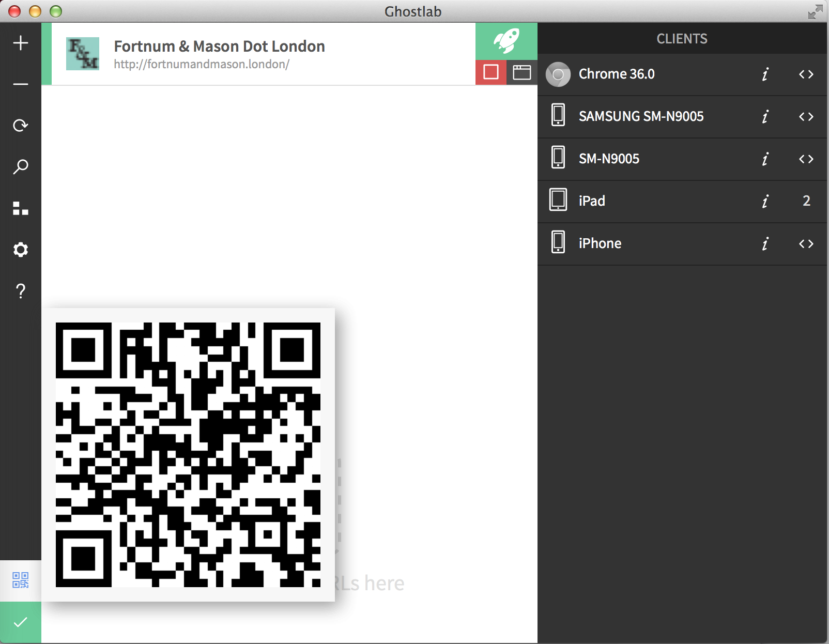Toggle the QR code icon

point(21,580)
